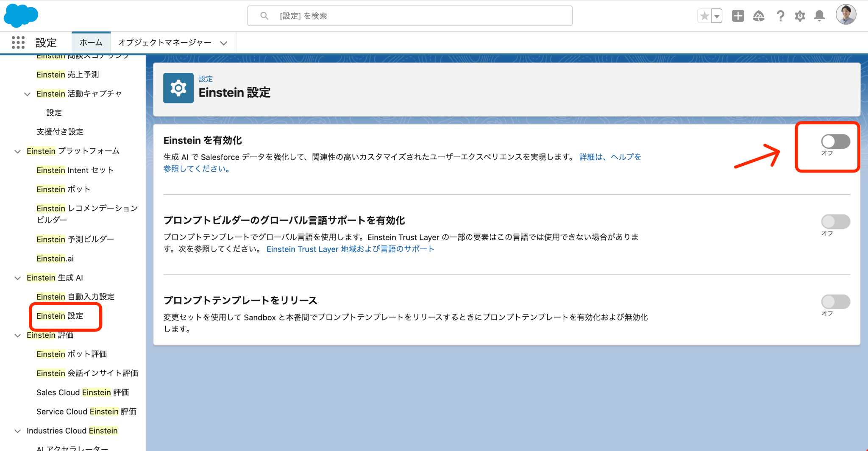868x451 pixels.
Task: Open Einstein 会話インサイト評価
Action: 87,373
